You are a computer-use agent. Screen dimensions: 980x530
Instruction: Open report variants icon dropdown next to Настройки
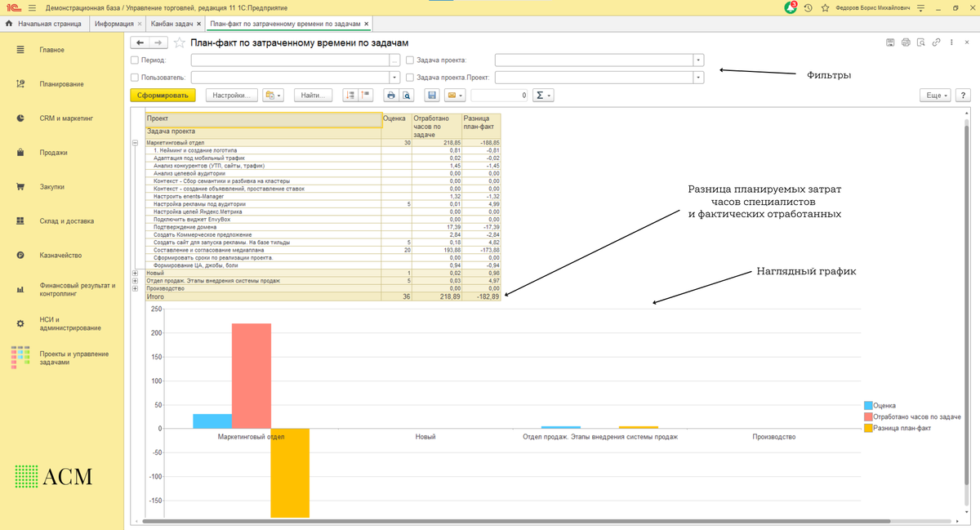click(273, 96)
